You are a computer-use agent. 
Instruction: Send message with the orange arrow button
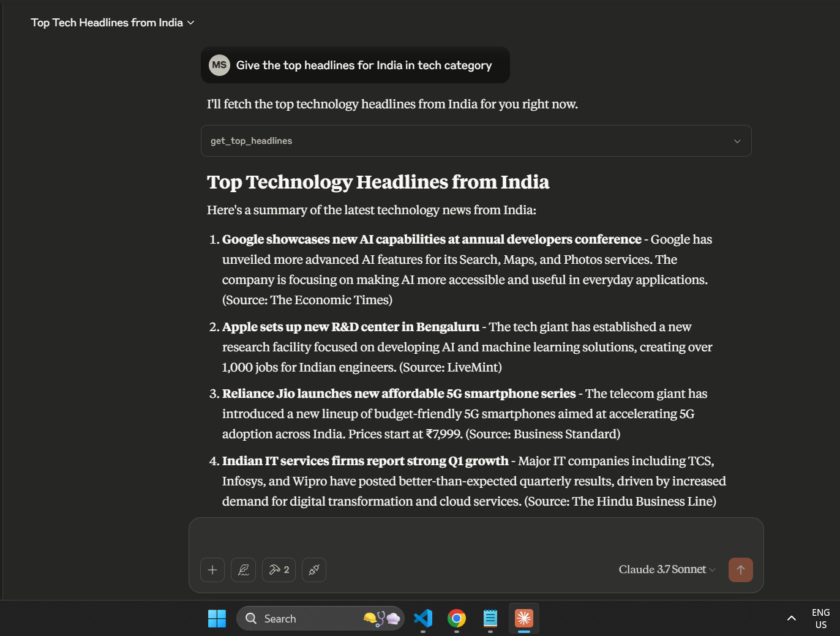pos(741,570)
